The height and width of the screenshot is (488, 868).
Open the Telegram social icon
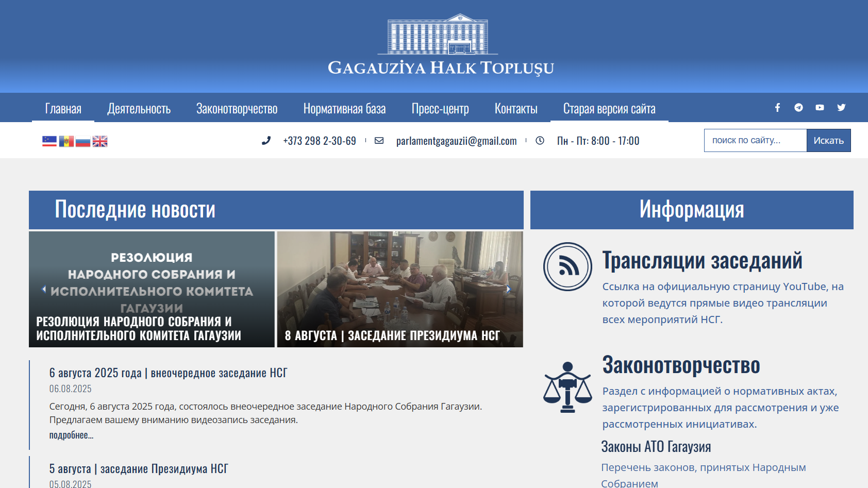pyautogui.click(x=798, y=107)
